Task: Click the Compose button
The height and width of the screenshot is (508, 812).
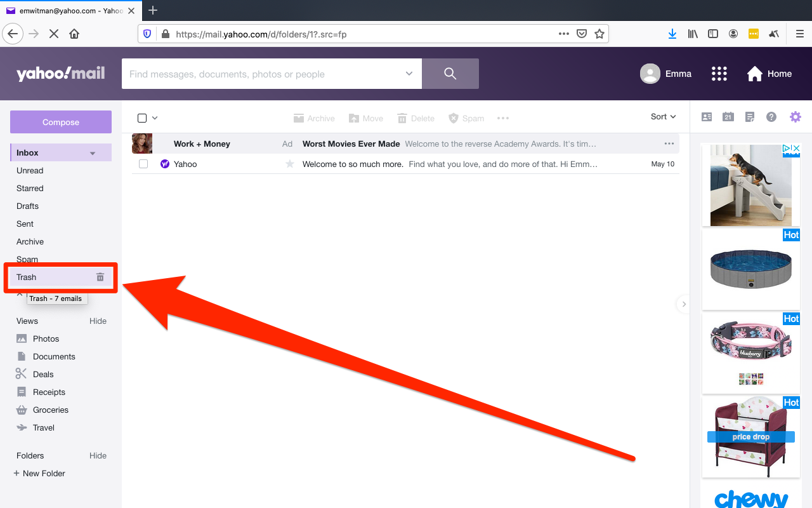Action: pos(61,123)
